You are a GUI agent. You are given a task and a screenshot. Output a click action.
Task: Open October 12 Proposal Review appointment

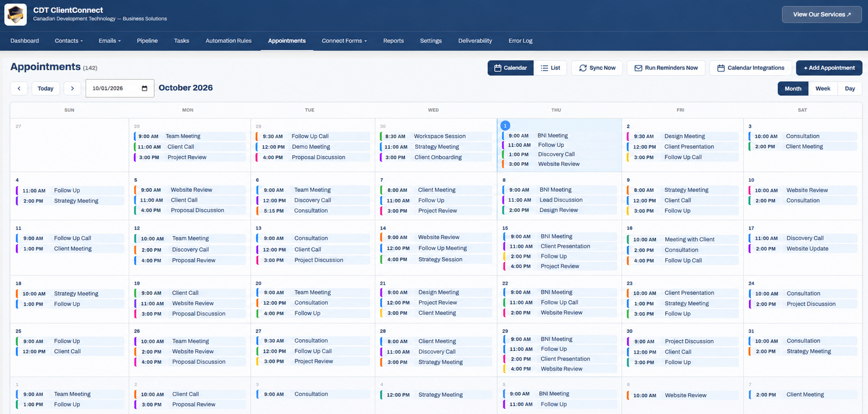point(190,261)
